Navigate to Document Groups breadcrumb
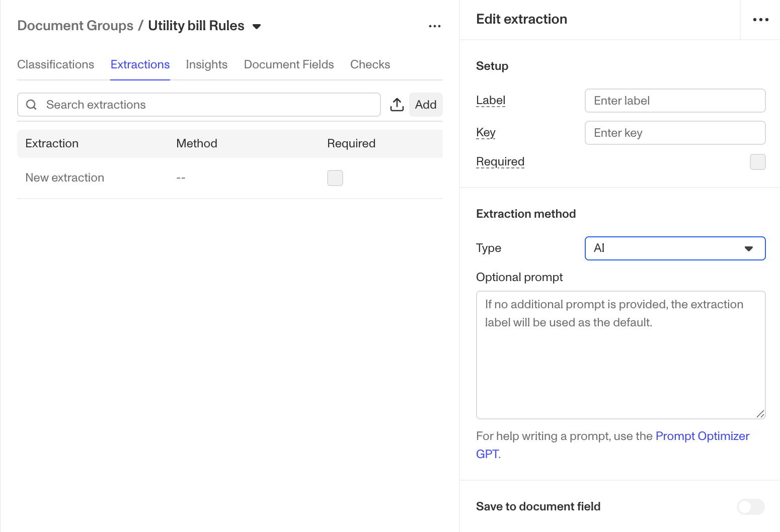Screen dimensions: 780x532 tap(75, 26)
